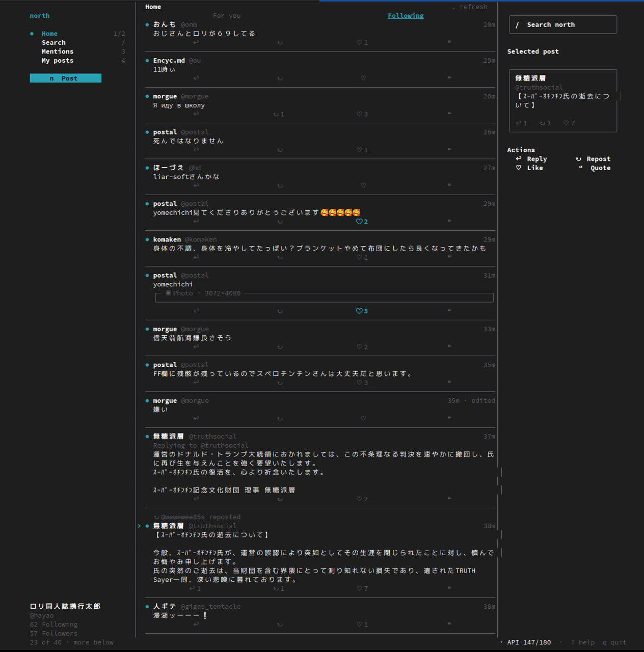Screen dimensions: 644x652
Task: Click Like in the Actions panel
Action: pos(529,168)
